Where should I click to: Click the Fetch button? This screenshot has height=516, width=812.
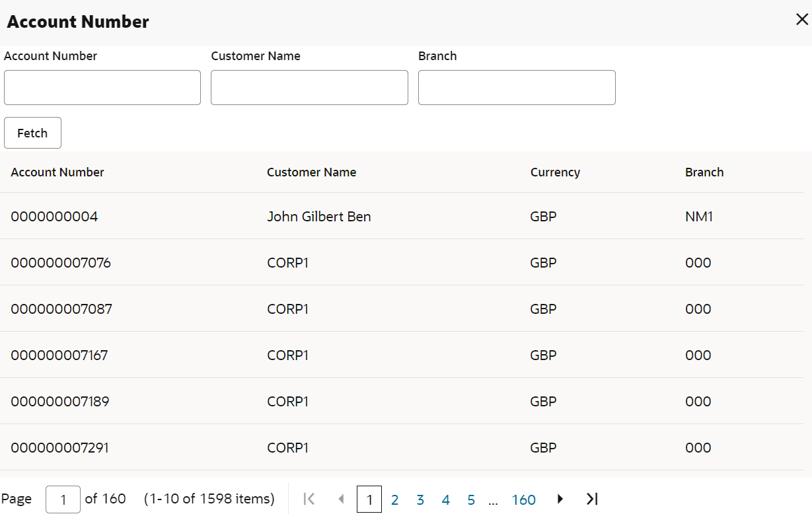[32, 133]
